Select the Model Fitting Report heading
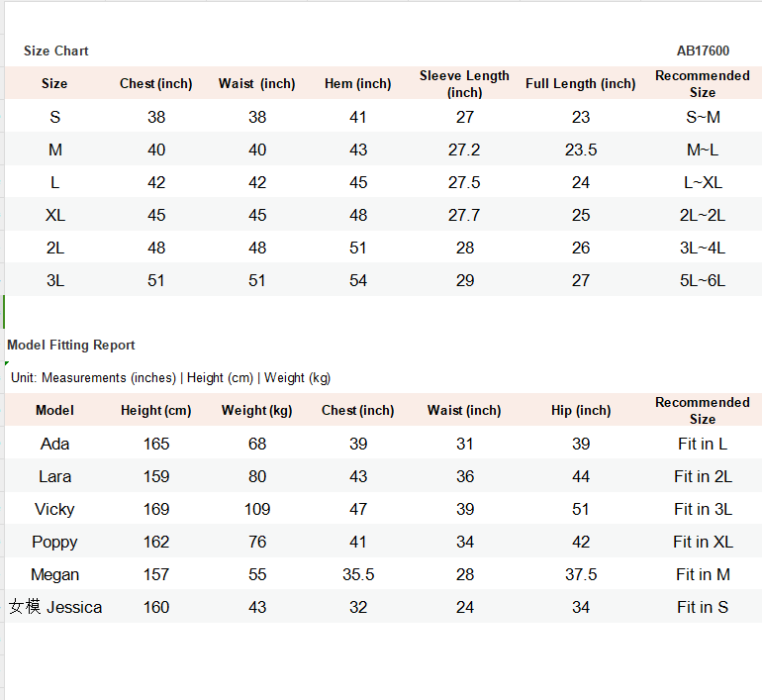Image resolution: width=762 pixels, height=700 pixels. click(x=71, y=346)
